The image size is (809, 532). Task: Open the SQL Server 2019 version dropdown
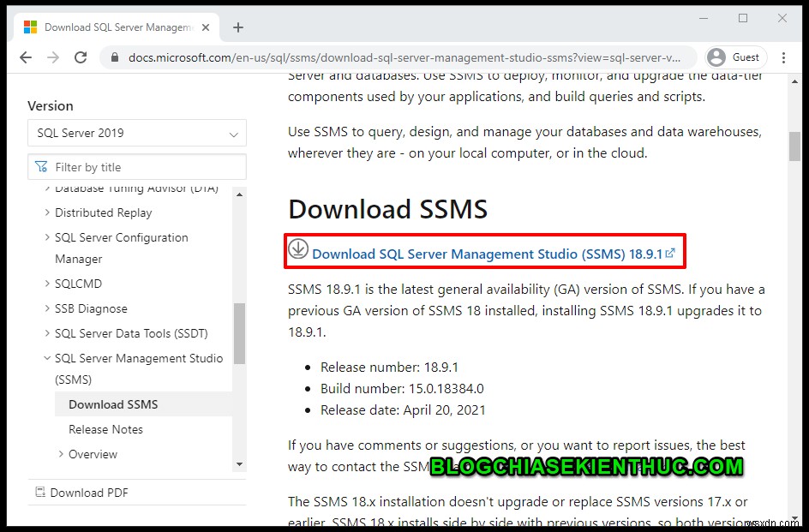click(x=136, y=133)
